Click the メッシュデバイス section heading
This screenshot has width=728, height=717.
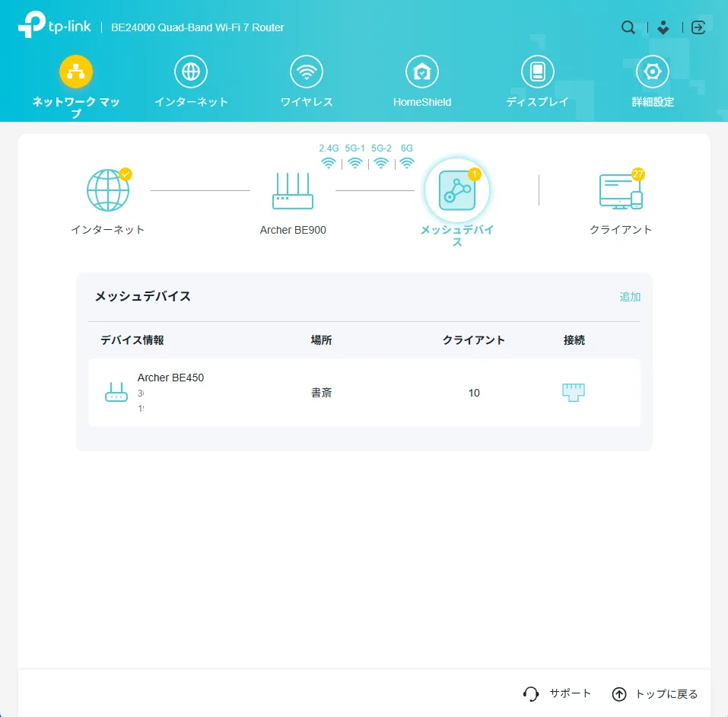pyautogui.click(x=142, y=296)
